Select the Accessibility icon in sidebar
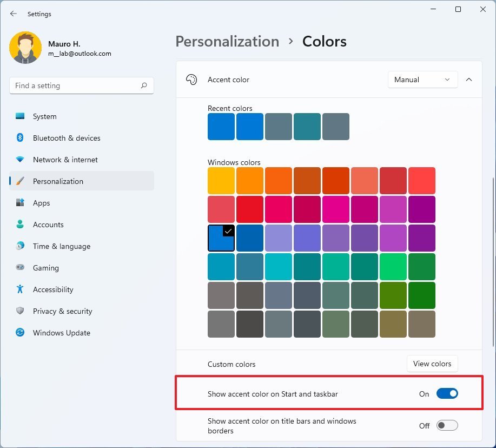 pyautogui.click(x=19, y=289)
